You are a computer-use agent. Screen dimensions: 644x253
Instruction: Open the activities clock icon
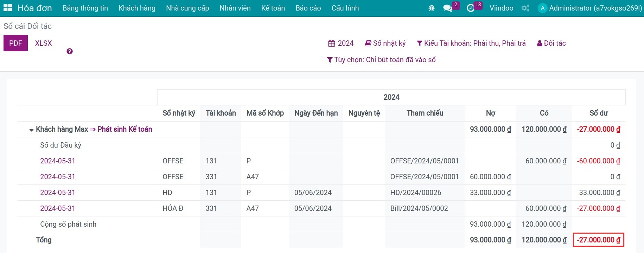[470, 8]
